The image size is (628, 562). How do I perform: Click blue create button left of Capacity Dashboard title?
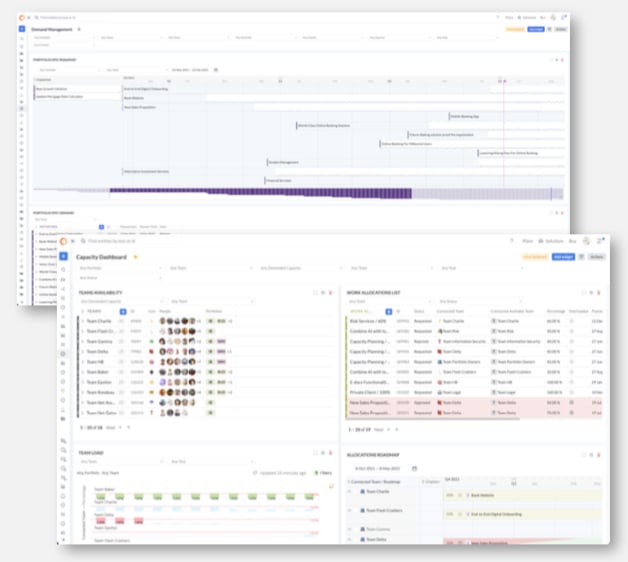click(x=63, y=256)
